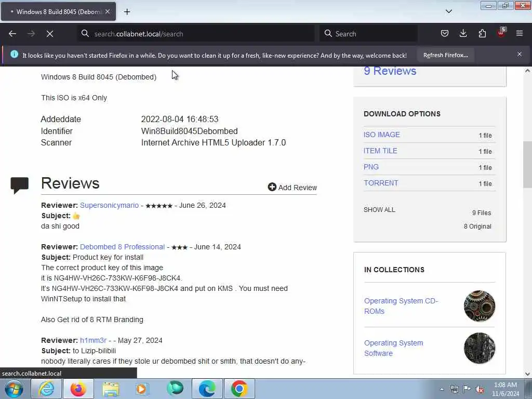The width and height of the screenshot is (532, 399).
Task: Open reviewer Supersonicymario profile
Action: (x=109, y=205)
